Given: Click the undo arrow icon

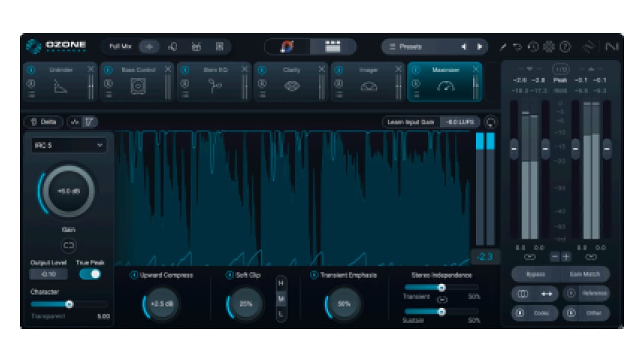Looking at the screenshot, I should click(517, 47).
